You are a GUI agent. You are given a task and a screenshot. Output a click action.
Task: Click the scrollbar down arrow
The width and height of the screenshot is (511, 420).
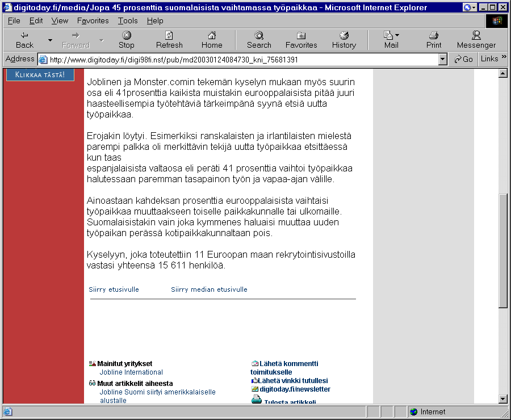[503, 399]
